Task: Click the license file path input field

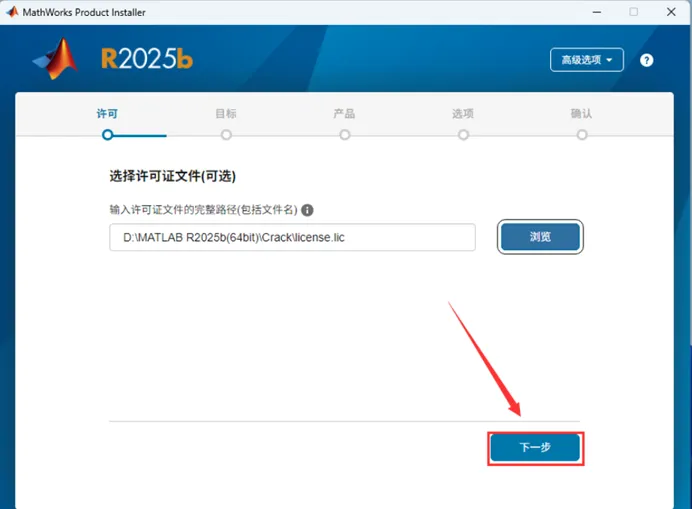Action: [292, 238]
